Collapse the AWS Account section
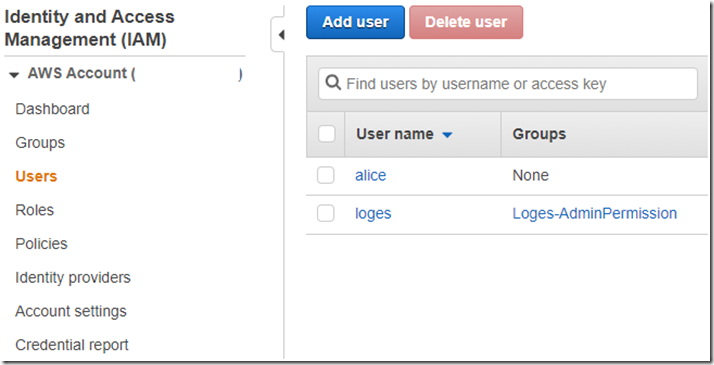Image resolution: width=714 pixels, height=365 pixels. [14, 74]
